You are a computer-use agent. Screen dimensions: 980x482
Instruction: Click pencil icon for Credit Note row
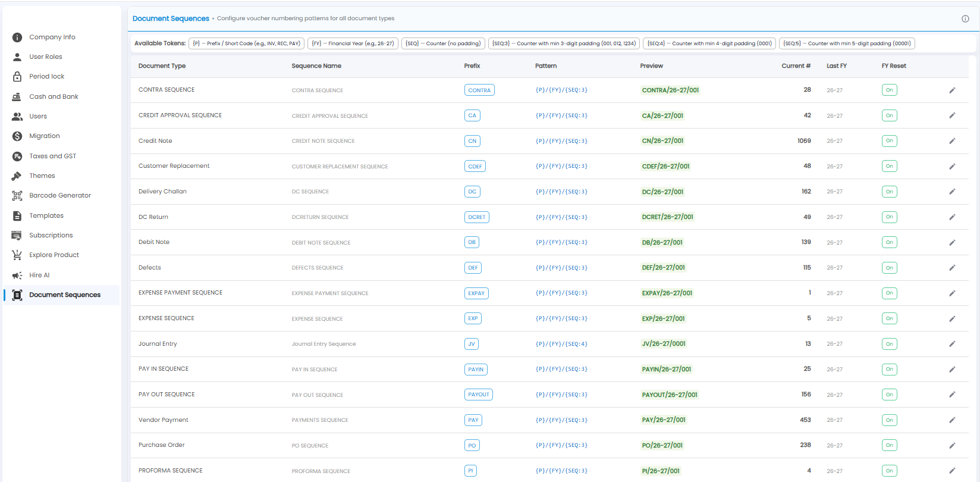pos(952,141)
